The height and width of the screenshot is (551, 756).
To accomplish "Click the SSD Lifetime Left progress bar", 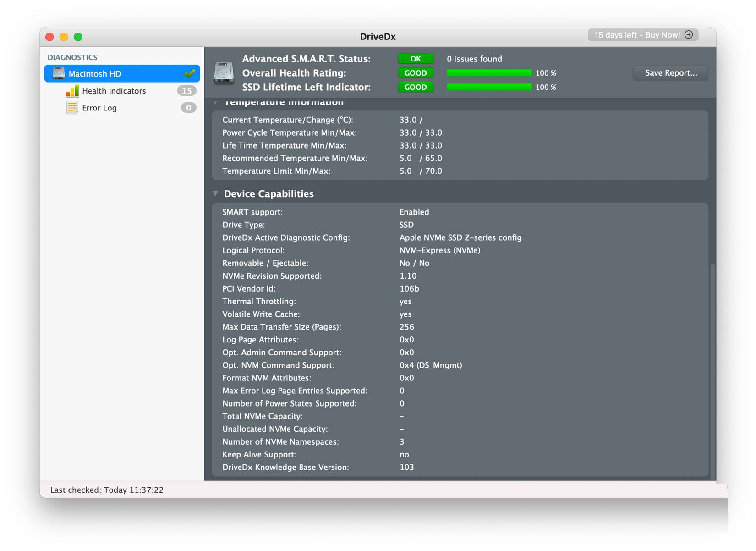I will [489, 87].
